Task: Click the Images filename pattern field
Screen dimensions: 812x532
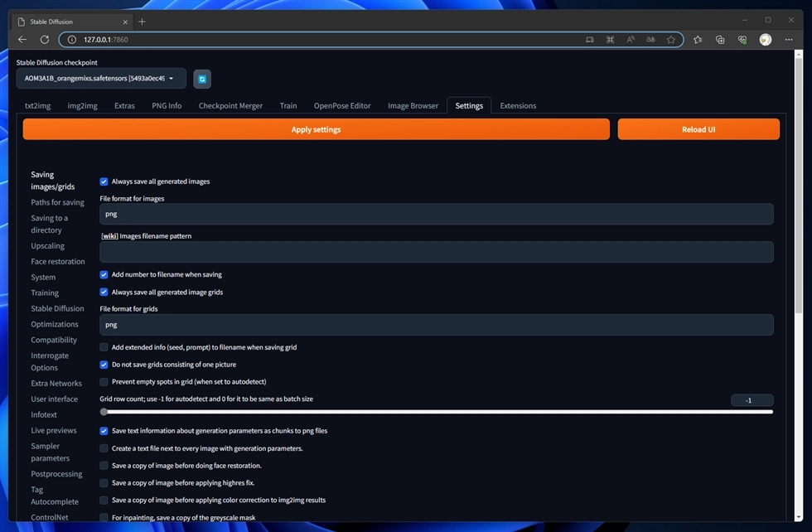Action: pos(437,252)
